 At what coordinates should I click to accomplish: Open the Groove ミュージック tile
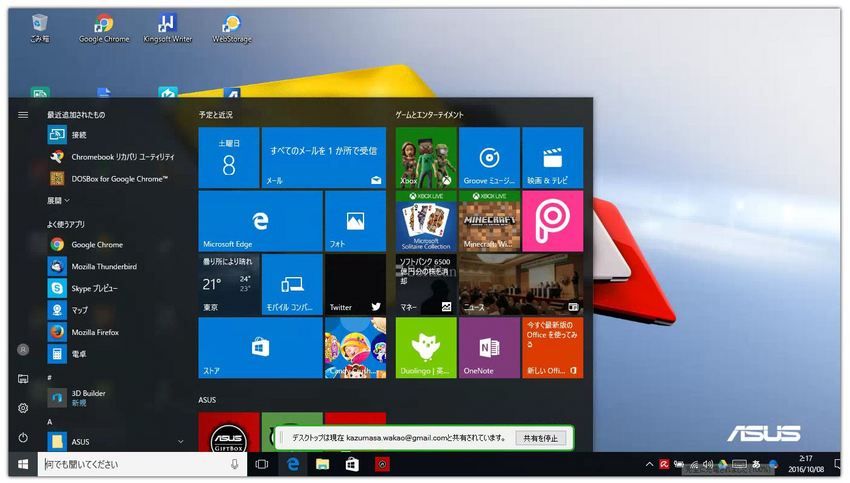pos(490,158)
